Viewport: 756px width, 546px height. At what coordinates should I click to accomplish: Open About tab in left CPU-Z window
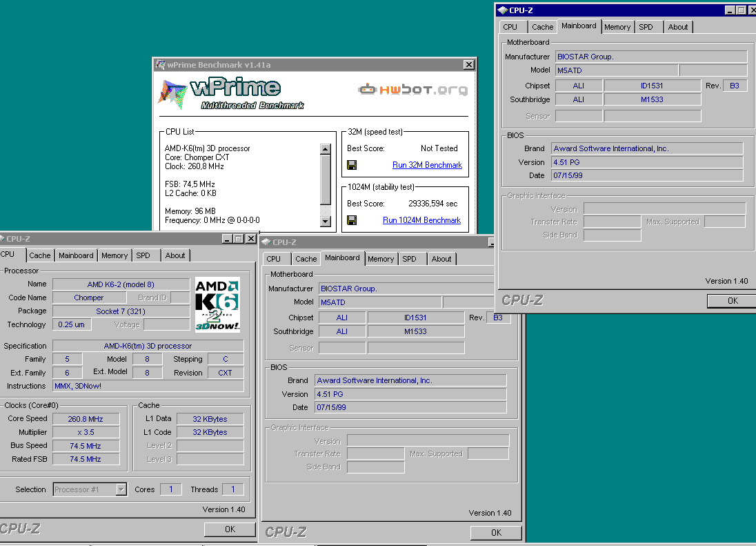click(175, 255)
